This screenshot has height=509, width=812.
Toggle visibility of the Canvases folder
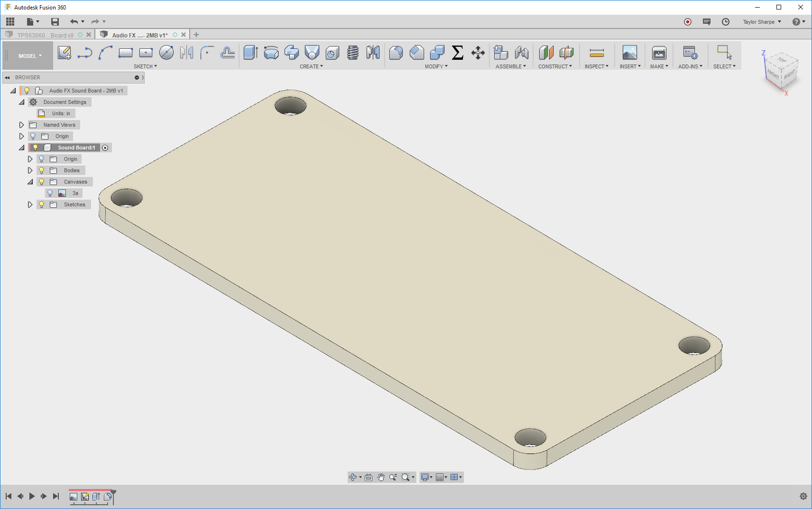(x=41, y=181)
